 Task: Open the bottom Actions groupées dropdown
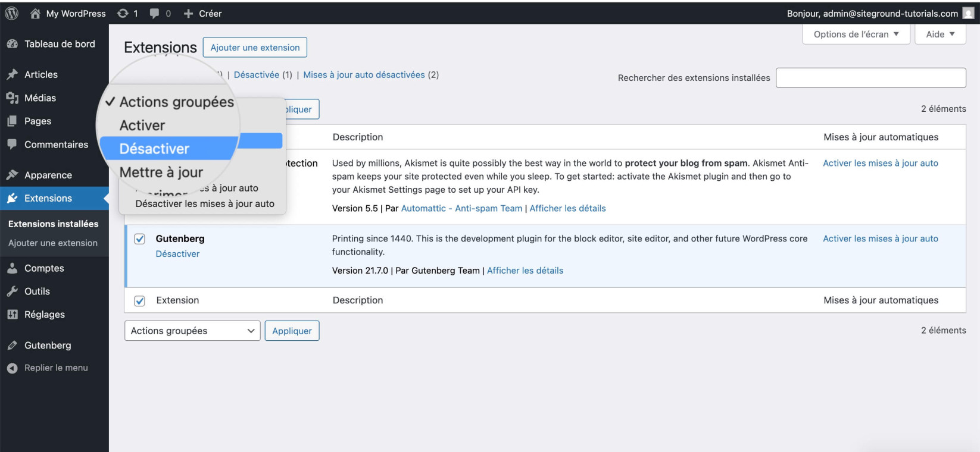pyautogui.click(x=192, y=331)
